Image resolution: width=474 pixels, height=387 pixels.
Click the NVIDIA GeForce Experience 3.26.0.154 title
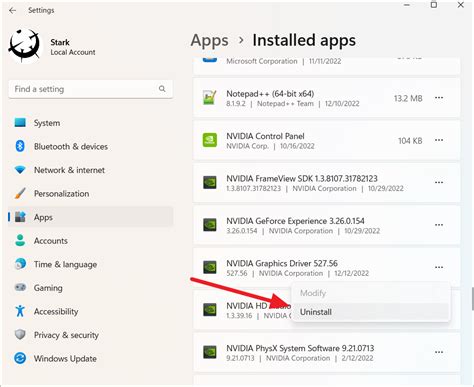pyautogui.click(x=295, y=221)
